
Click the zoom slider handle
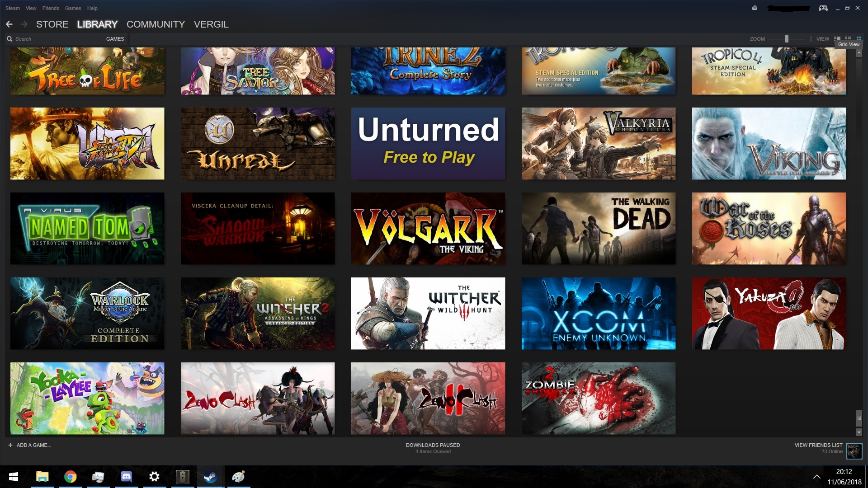(x=787, y=39)
